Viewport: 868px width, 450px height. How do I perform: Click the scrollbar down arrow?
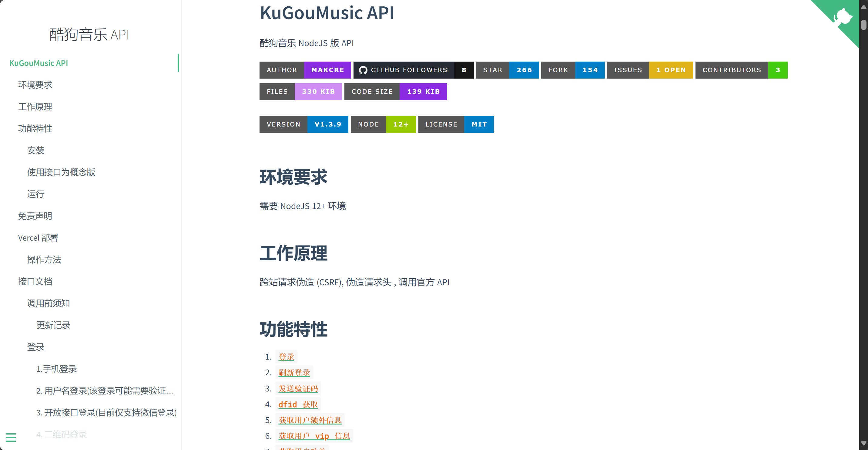[863, 443]
